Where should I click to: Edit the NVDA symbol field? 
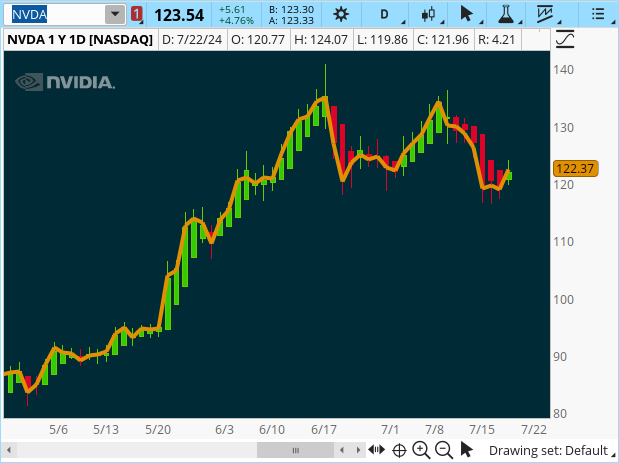(54, 15)
